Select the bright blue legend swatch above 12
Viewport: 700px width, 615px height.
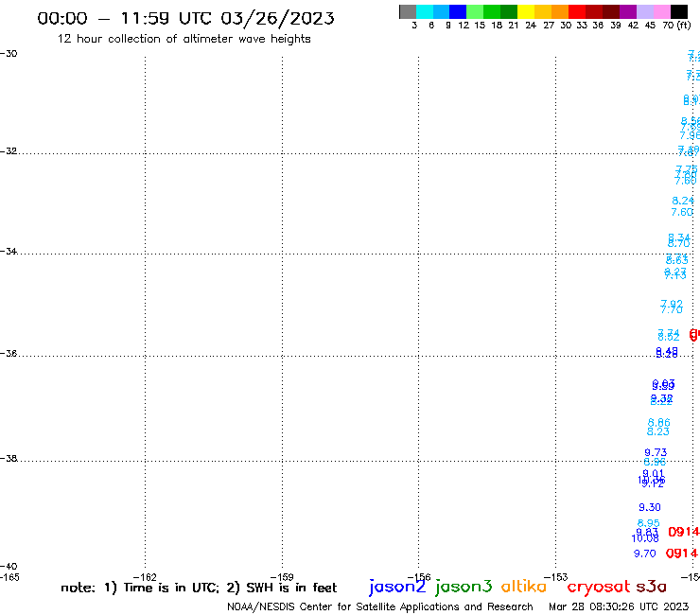pos(458,11)
